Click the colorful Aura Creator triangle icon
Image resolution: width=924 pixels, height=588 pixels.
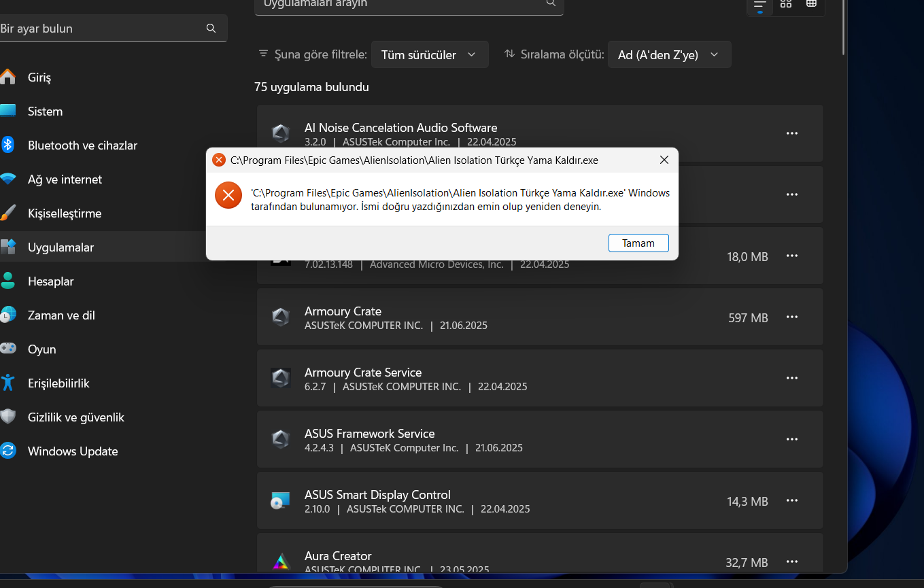[281, 561]
